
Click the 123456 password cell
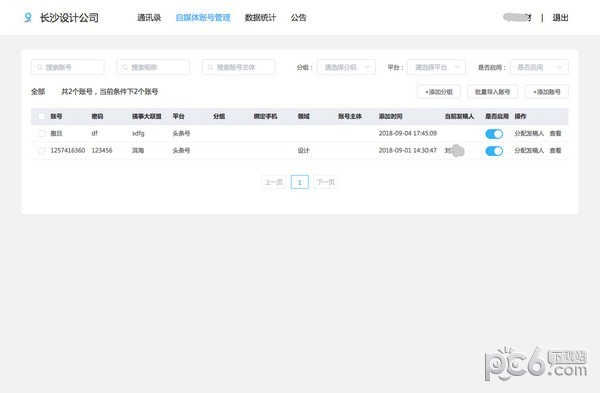102,150
